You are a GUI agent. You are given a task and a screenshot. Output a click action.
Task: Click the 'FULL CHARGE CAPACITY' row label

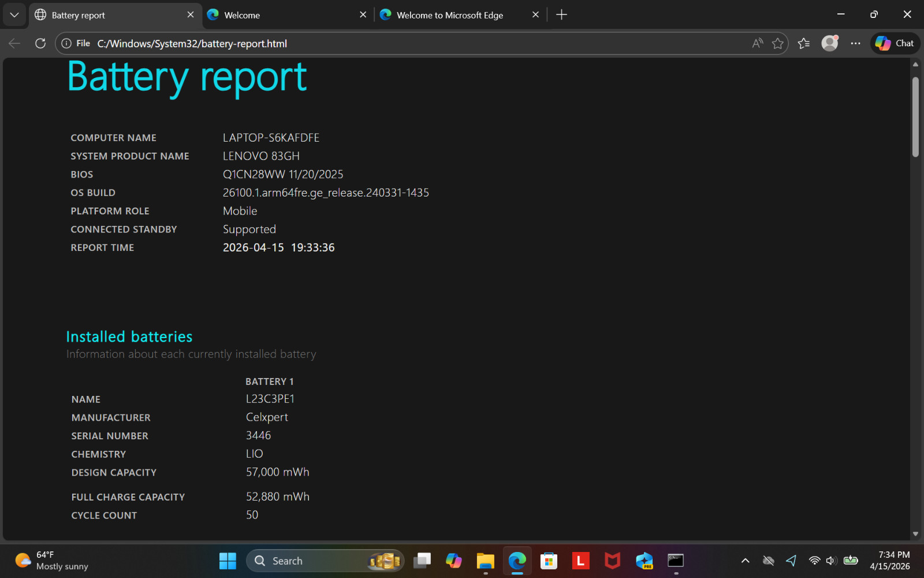click(x=128, y=497)
